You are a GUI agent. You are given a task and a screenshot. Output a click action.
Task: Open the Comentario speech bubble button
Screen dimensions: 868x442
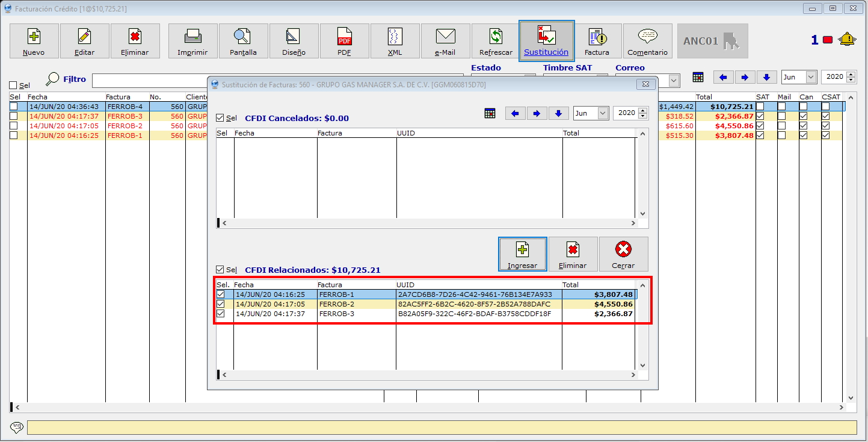[647, 41]
